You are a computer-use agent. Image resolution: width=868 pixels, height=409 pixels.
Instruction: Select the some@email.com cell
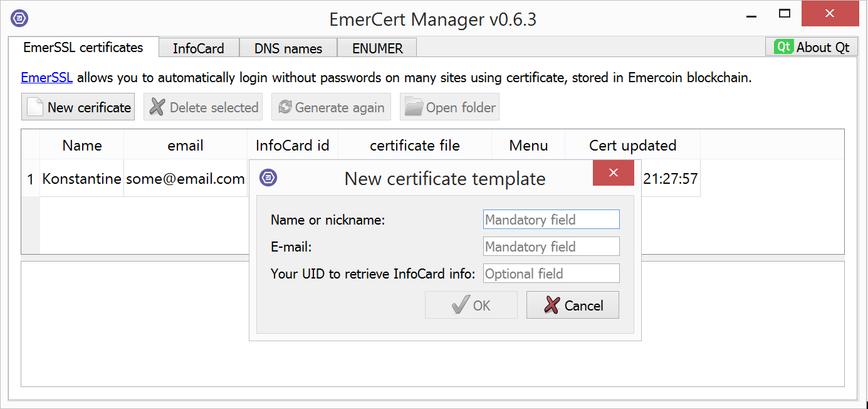click(x=186, y=179)
